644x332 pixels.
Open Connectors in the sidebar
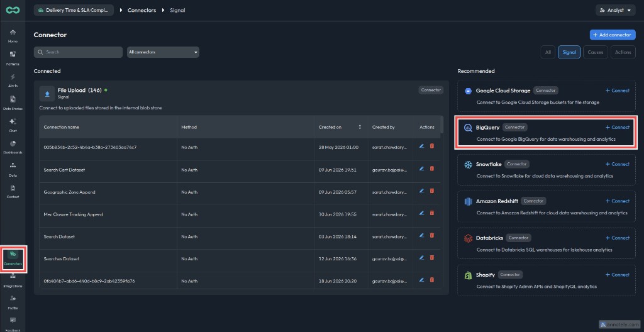13,258
